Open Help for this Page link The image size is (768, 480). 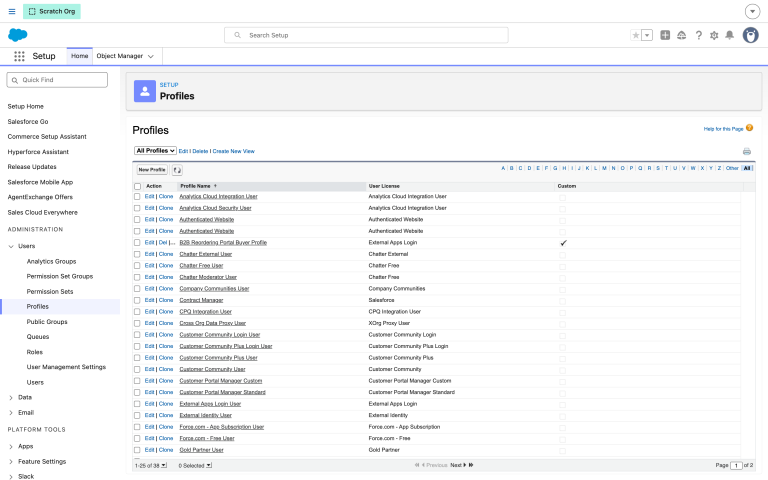[x=723, y=129]
